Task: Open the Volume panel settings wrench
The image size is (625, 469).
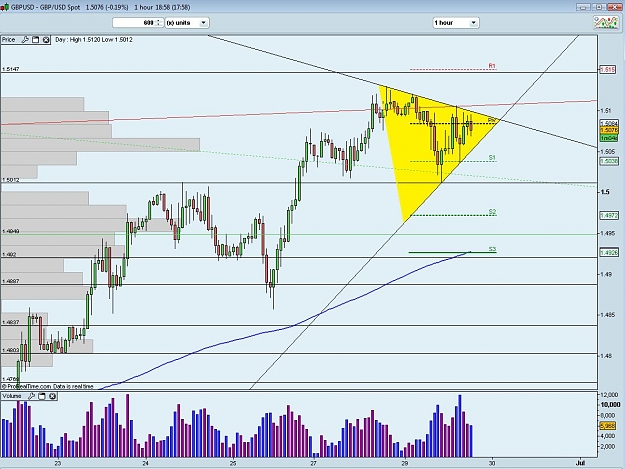Action: 31,396
